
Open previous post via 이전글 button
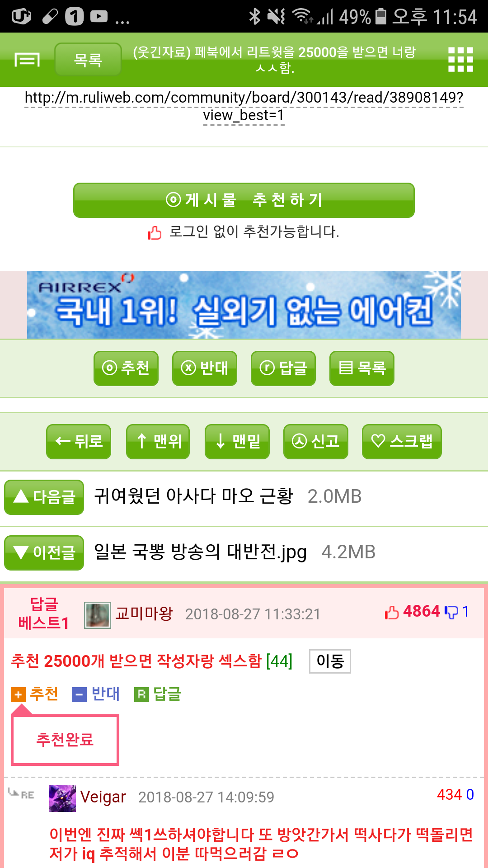point(44,553)
